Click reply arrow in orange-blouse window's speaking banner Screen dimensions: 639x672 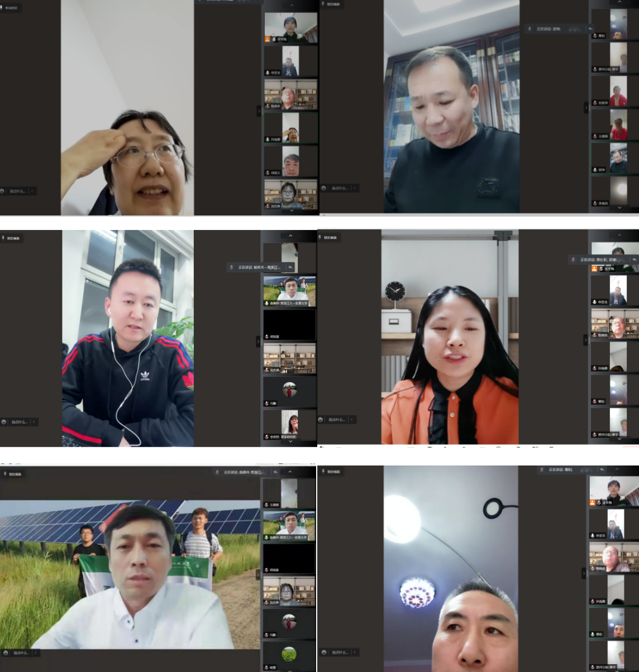[634, 260]
